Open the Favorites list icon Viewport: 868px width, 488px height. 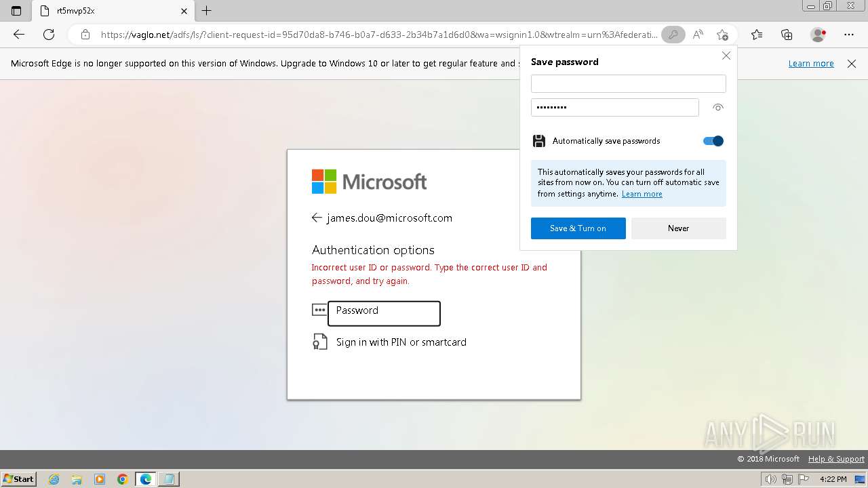(757, 35)
